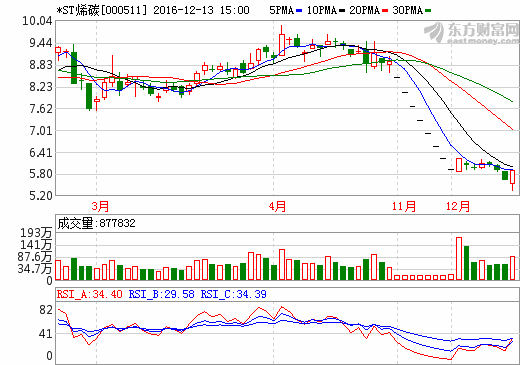
Task: Click the 10.04 top price axis label
Action: [x=37, y=21]
